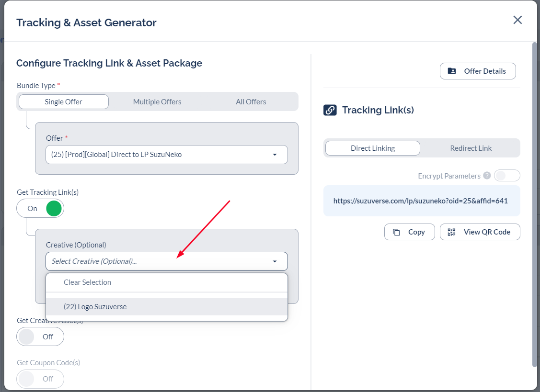
Task: Open the Offer dropdown
Action: pos(166,155)
